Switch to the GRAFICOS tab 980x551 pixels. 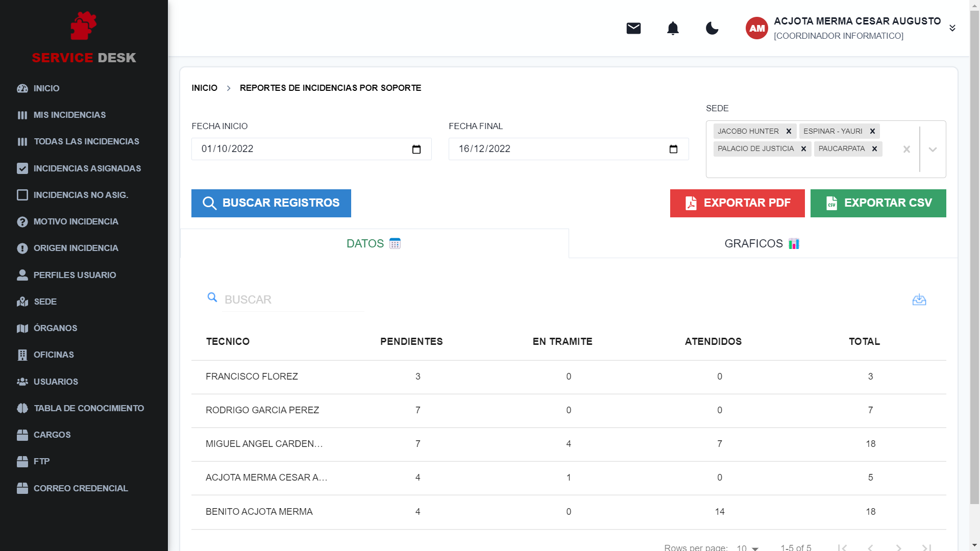coord(762,243)
